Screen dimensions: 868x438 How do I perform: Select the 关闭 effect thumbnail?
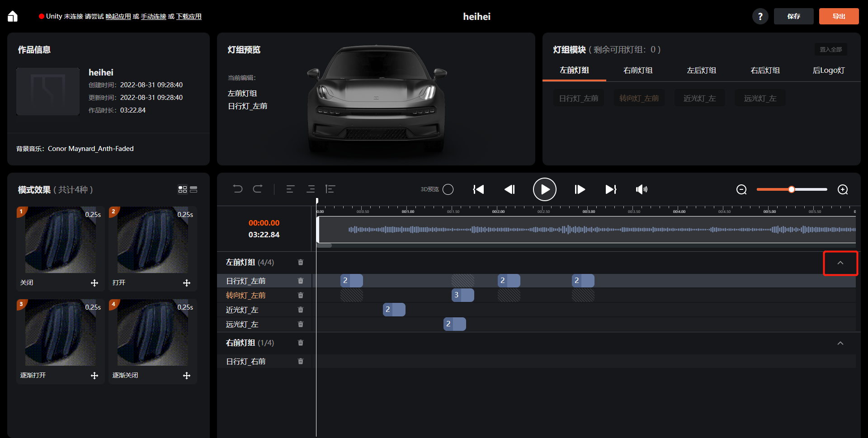61,240
